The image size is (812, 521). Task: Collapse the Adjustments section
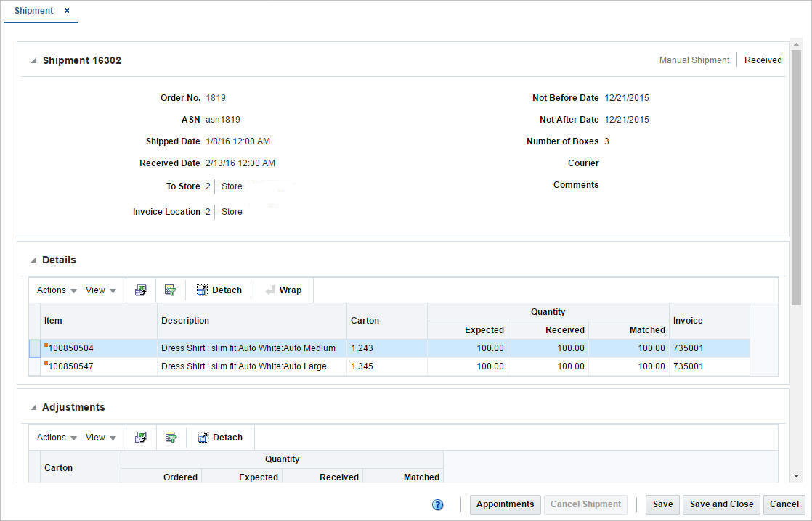33,408
